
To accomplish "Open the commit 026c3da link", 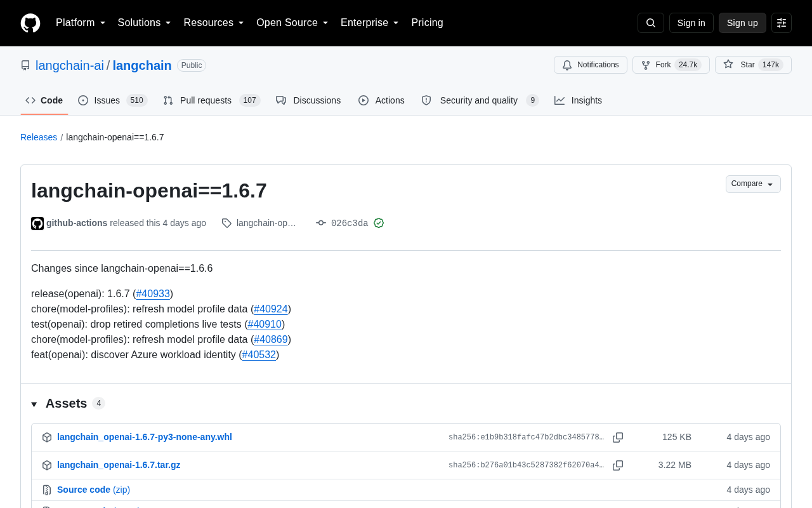I will [x=350, y=224].
